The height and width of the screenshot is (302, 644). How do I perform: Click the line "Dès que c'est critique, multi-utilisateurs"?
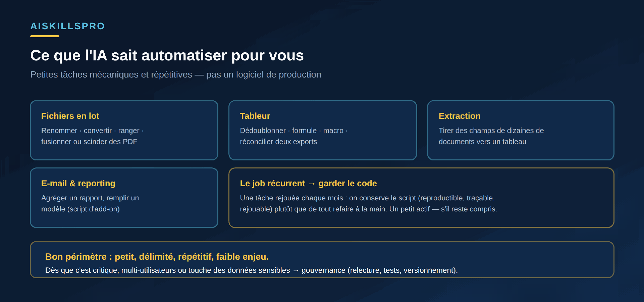point(110,270)
